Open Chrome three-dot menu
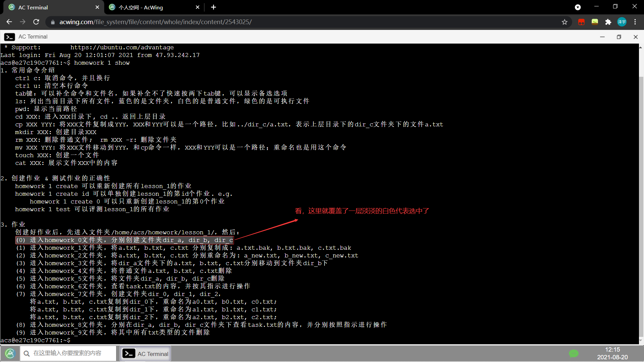The width and height of the screenshot is (644, 362). coord(635,22)
